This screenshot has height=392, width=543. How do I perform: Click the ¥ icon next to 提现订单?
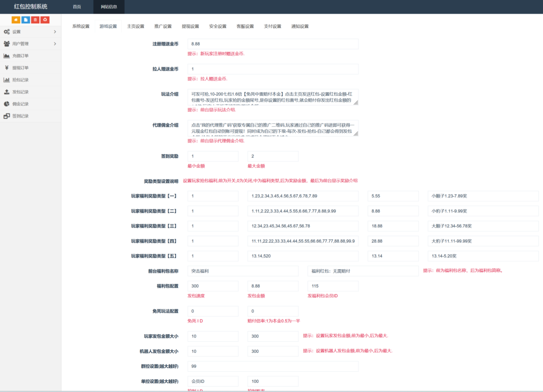6,68
